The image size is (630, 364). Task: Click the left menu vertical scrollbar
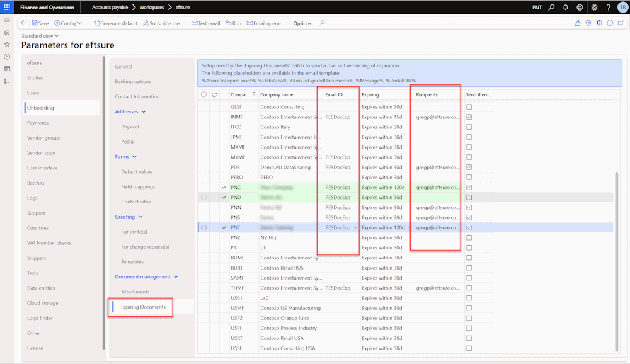[x=104, y=203]
